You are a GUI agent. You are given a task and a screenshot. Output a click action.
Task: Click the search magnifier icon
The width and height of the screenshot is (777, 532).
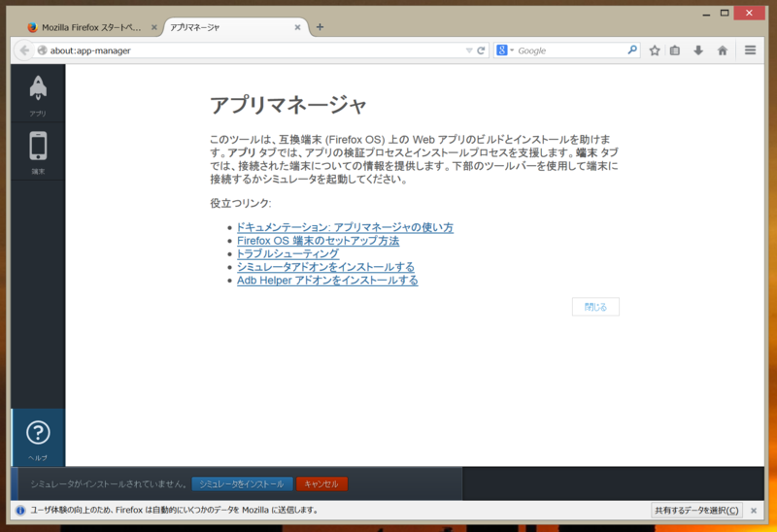(632, 50)
